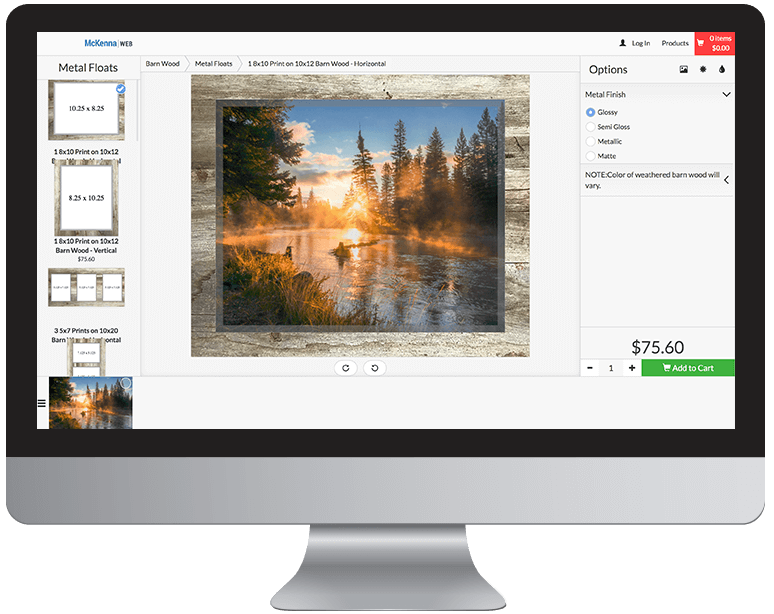Image resolution: width=774 pixels, height=614 pixels.
Task: Open the image options icon in Options panel
Action: pos(684,70)
